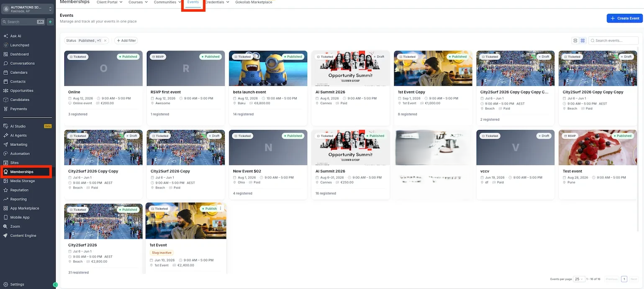Expand the Communities menu
The width and height of the screenshot is (644, 289).
coord(167,2)
